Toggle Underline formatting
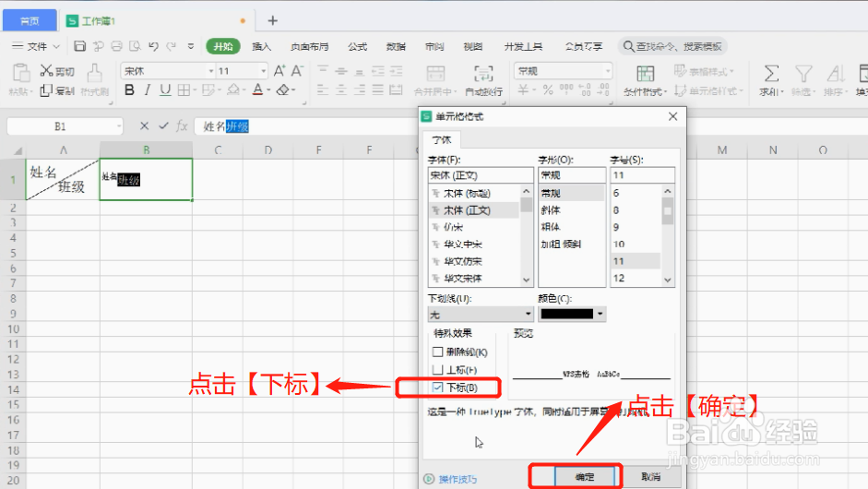 165,89
